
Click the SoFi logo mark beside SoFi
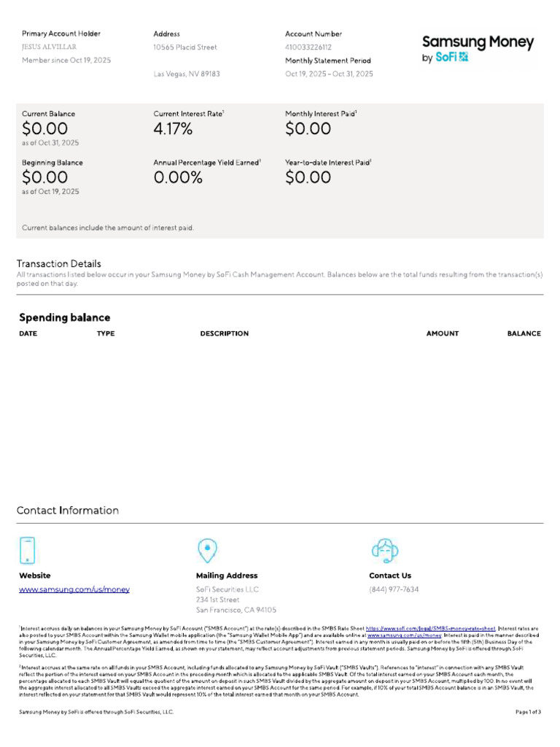pyautogui.click(x=463, y=57)
